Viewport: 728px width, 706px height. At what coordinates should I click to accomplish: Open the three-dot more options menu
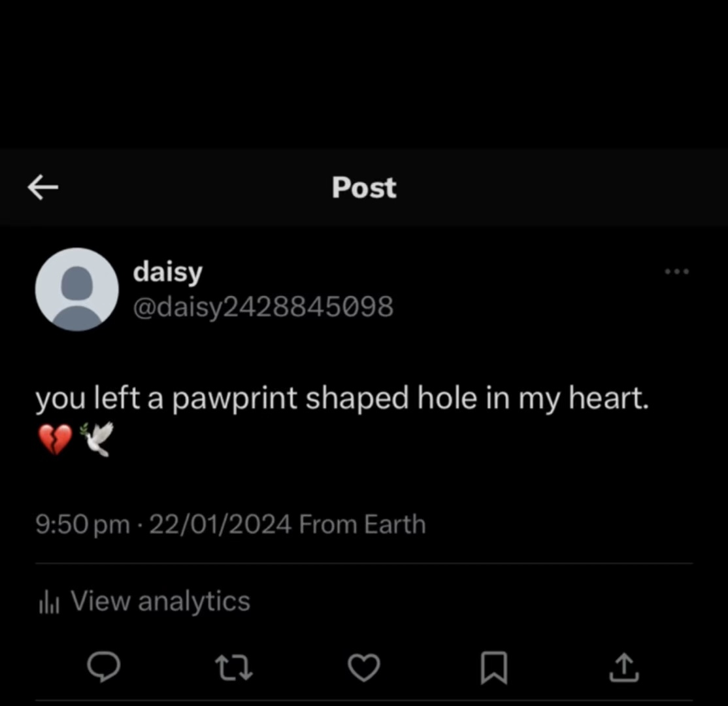tap(676, 271)
